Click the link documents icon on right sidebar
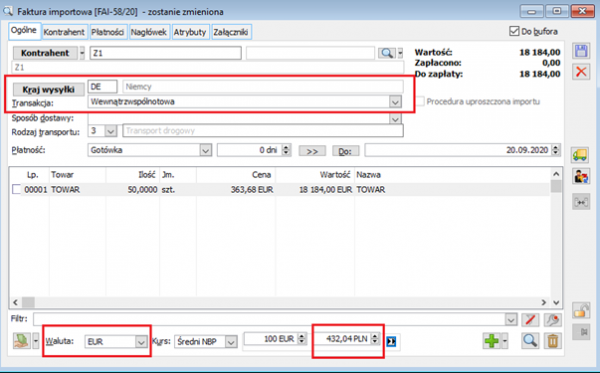The image size is (600, 373). click(x=580, y=202)
